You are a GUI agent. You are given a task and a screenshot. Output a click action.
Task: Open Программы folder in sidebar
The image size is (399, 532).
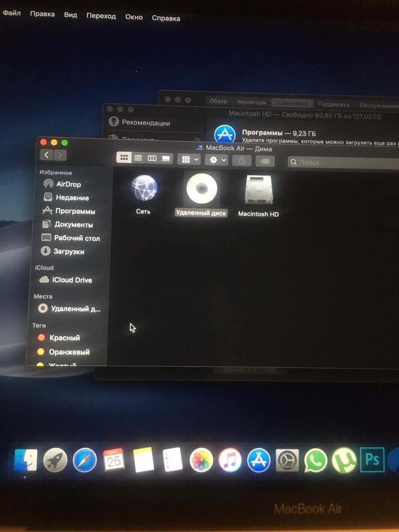[x=69, y=211]
